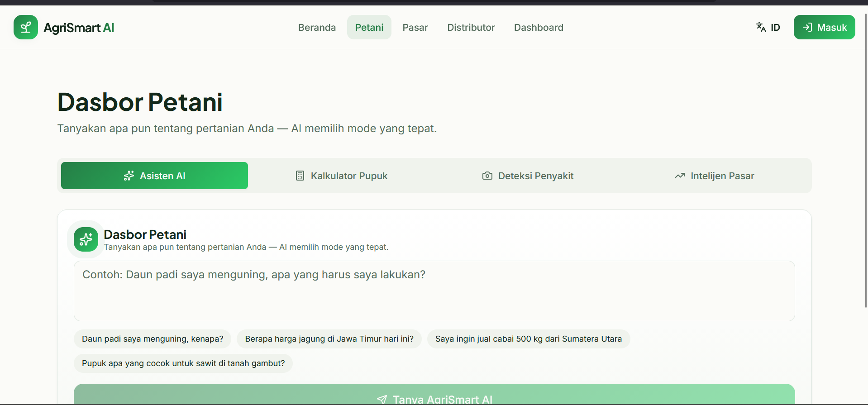The width and height of the screenshot is (868, 405).
Task: Open the Deteksi Penyakit tab
Action: (x=528, y=176)
